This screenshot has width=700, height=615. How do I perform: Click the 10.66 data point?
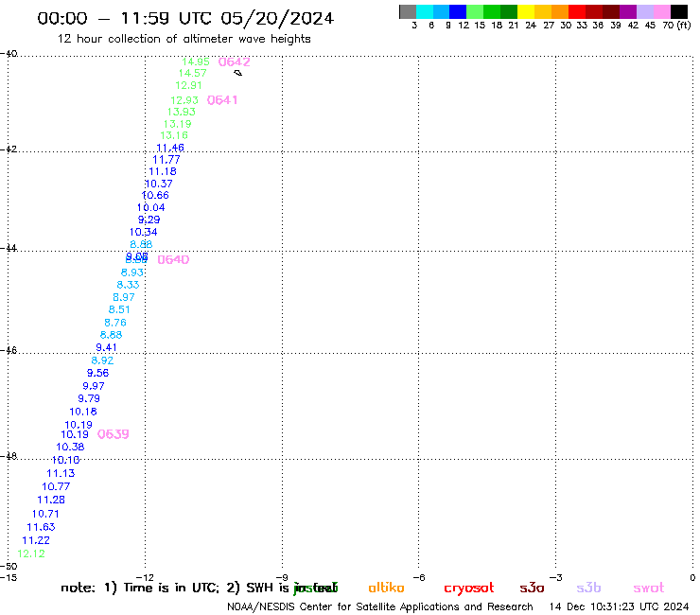(155, 195)
